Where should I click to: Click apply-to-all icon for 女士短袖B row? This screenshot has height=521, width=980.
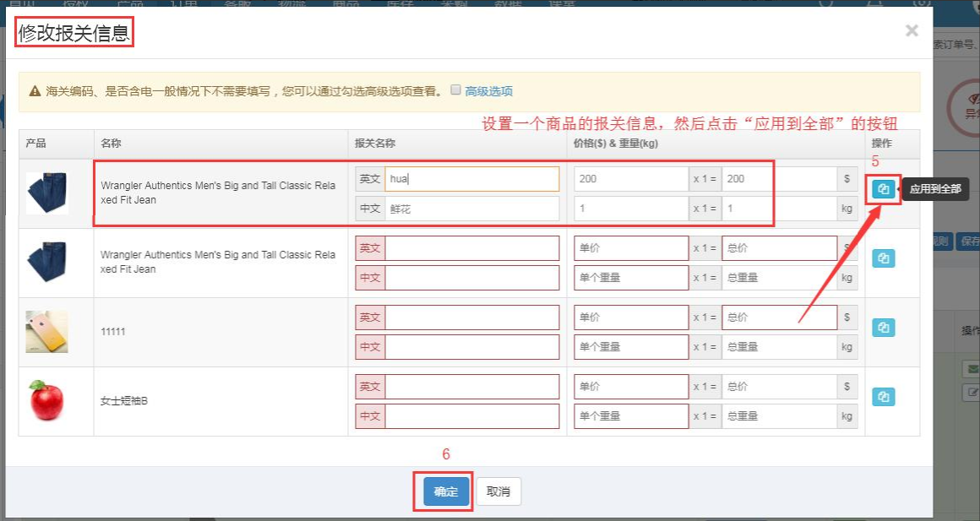[x=883, y=397]
